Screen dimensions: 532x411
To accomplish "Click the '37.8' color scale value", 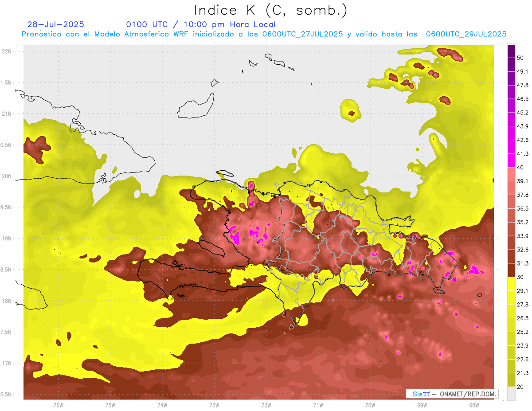I will tap(522, 195).
